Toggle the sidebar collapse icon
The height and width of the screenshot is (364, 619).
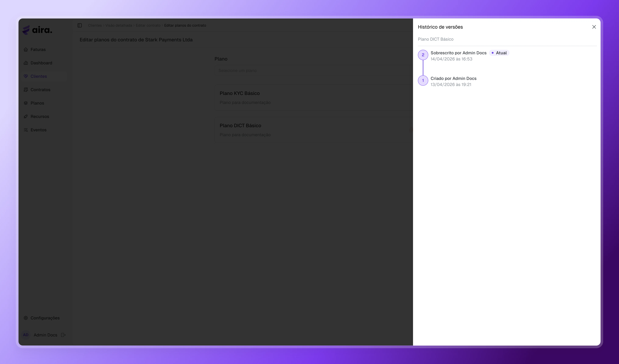coord(80,25)
